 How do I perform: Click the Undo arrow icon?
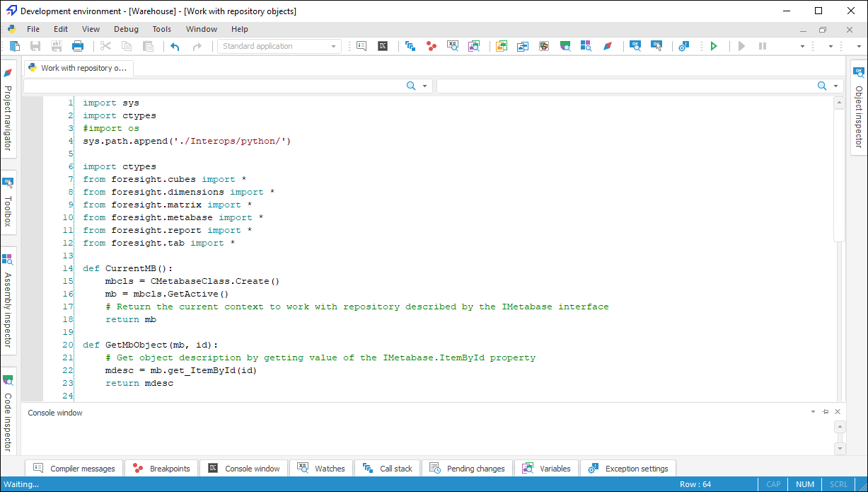point(175,46)
